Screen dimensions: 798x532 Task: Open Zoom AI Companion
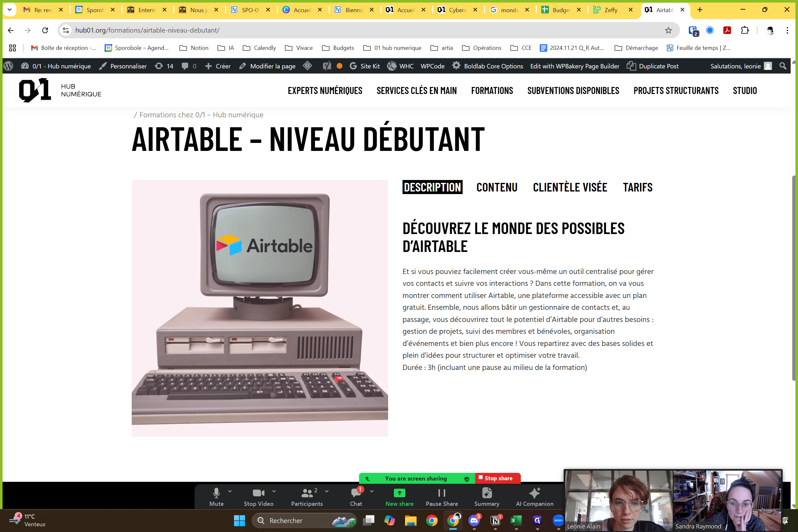(535, 497)
